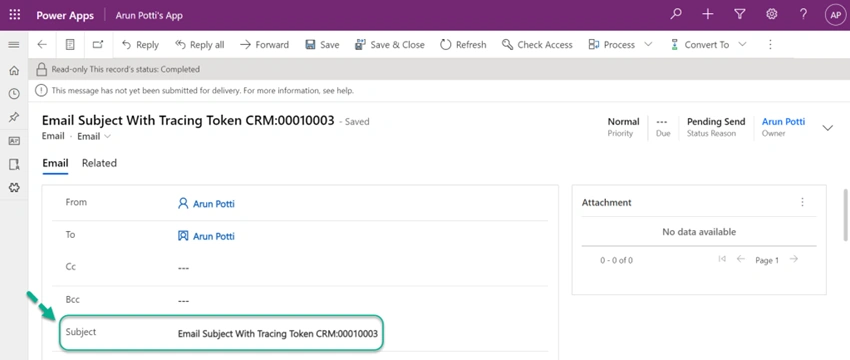The width and height of the screenshot is (850, 360).
Task: Click the form page icon in the command bar
Action: click(x=70, y=44)
